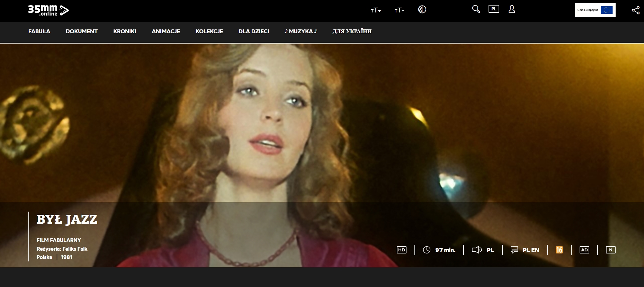
Task: Expand the KOLEKCJE menu
Action: point(209,31)
